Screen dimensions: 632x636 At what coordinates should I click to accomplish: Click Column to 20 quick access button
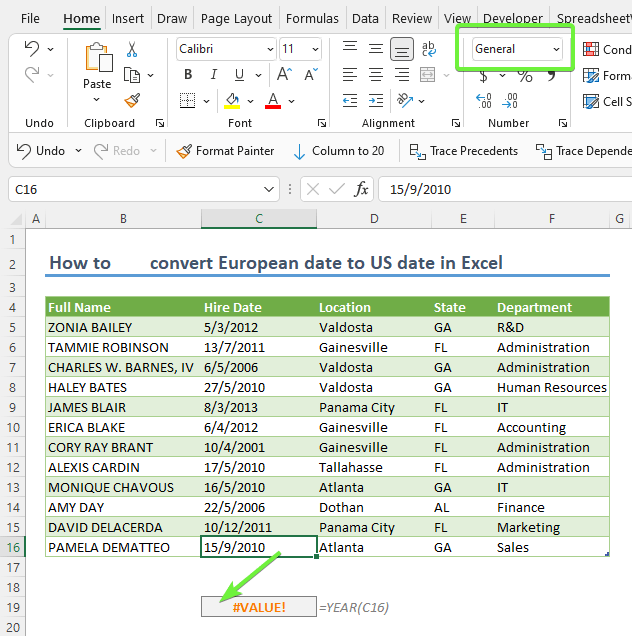[x=338, y=151]
